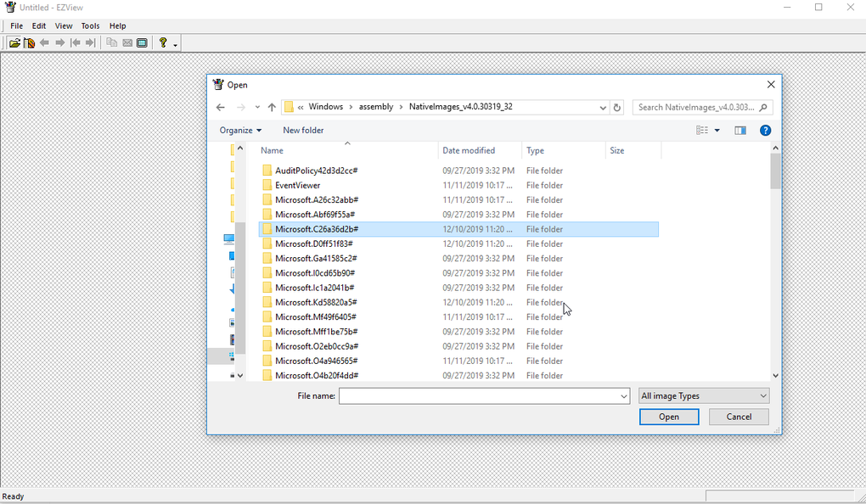
Task: Click folder icon of Microsoft.Ic1a2041b#
Action: [x=267, y=288]
